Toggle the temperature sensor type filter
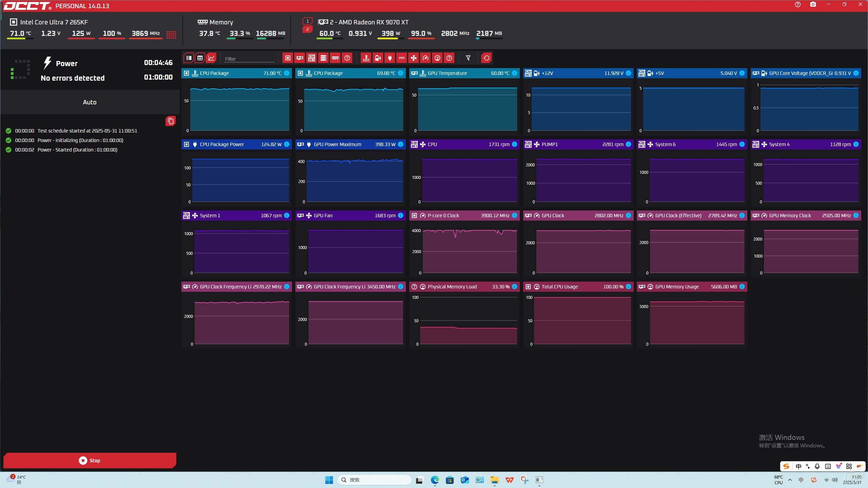Viewport: 868px width, 488px height. click(366, 58)
